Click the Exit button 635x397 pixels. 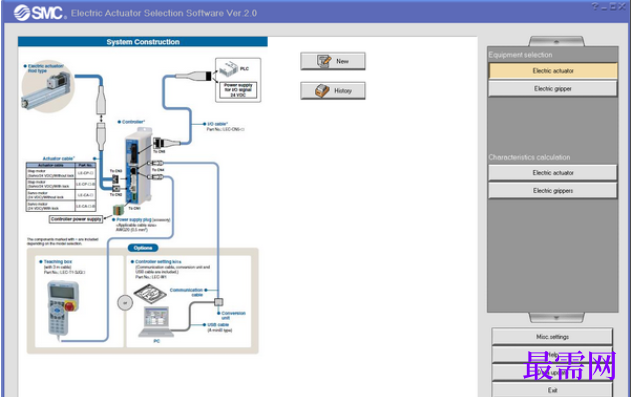pos(552,390)
